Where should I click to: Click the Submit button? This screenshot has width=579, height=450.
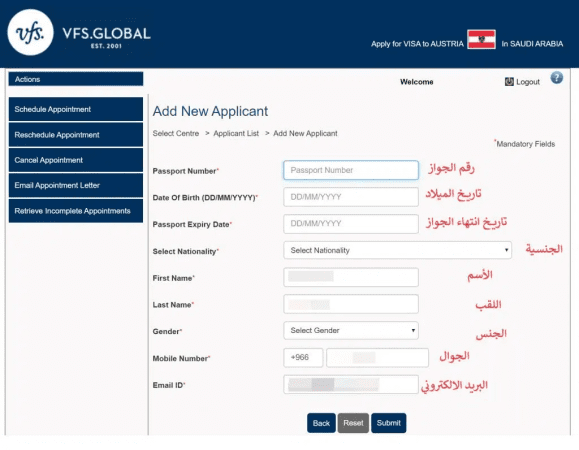388,423
